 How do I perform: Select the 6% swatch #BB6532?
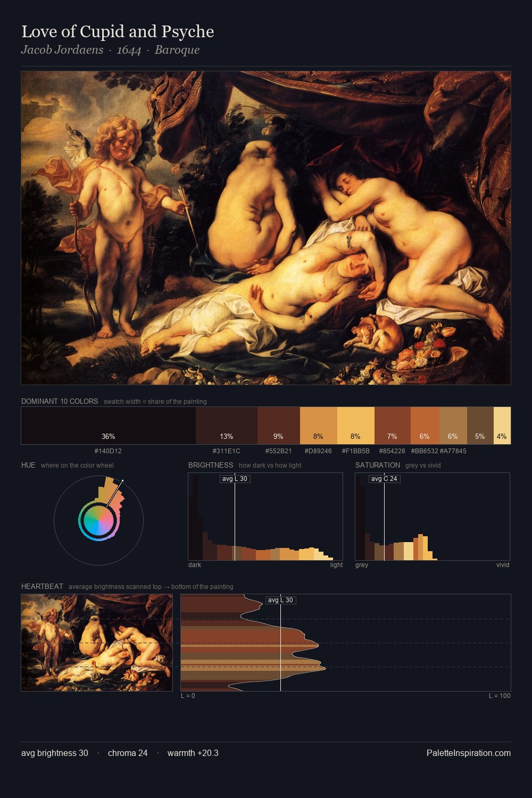tap(425, 426)
